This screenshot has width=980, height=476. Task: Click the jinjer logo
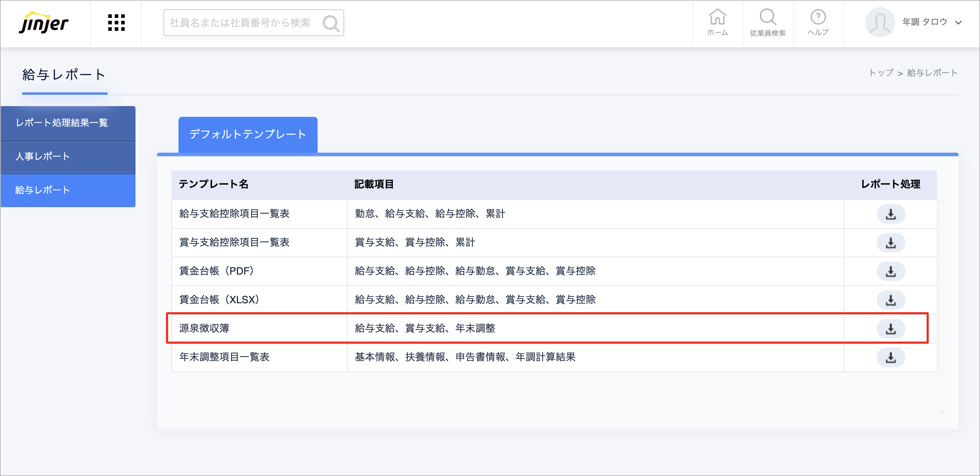point(44,23)
